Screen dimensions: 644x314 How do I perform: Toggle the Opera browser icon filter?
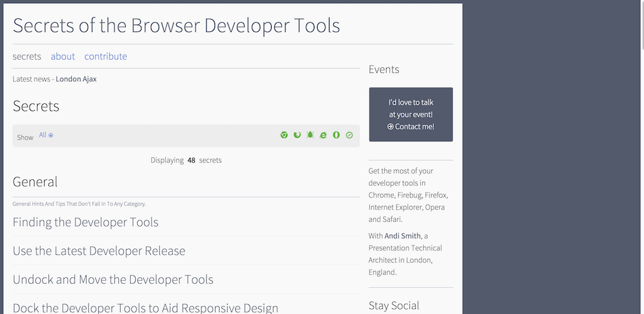pos(336,135)
